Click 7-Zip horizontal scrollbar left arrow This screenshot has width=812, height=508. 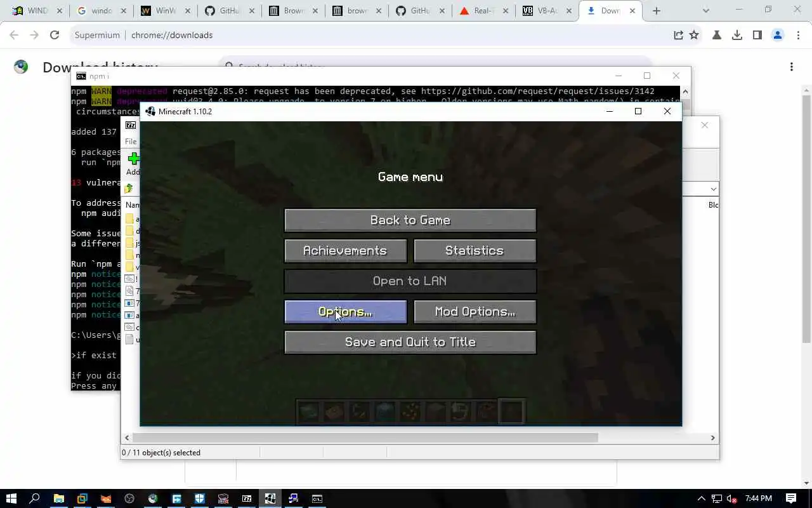[127, 438]
